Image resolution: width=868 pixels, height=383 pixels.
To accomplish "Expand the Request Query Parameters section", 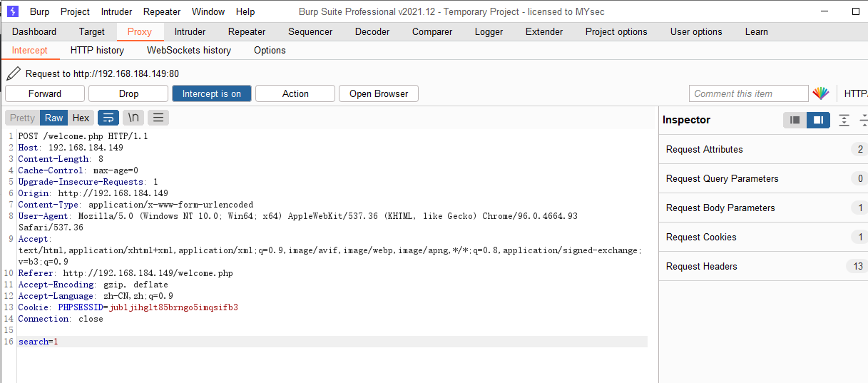I will pyautogui.click(x=763, y=178).
